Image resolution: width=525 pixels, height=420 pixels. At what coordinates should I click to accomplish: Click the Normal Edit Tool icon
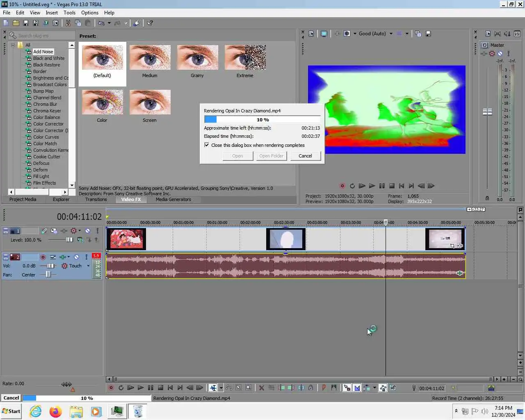tap(213, 388)
